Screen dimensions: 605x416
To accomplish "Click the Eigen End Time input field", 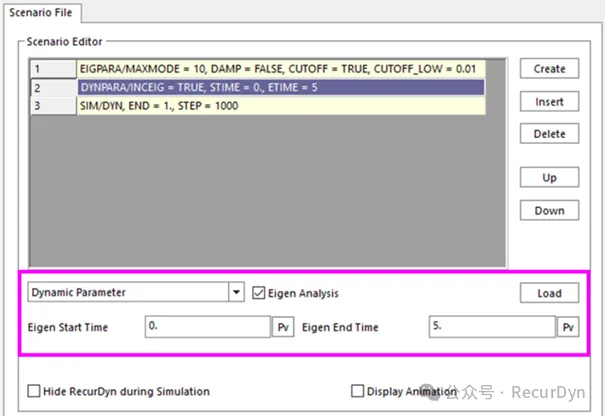I will point(490,327).
